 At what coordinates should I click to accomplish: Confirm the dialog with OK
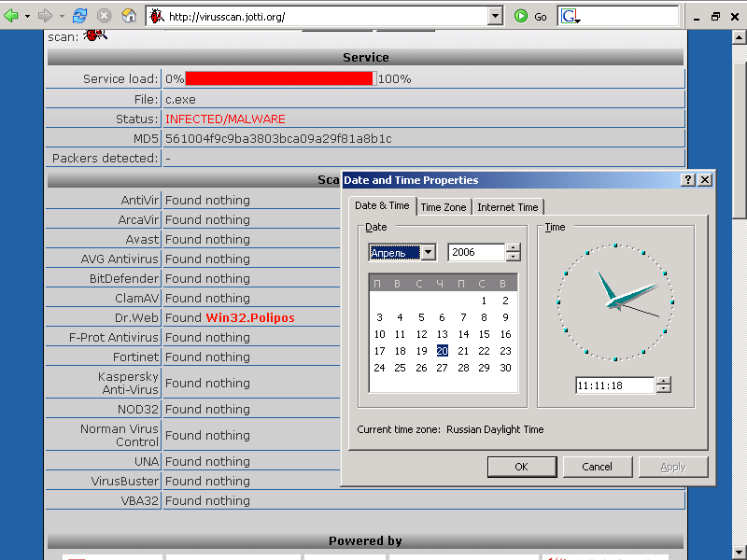point(522,467)
